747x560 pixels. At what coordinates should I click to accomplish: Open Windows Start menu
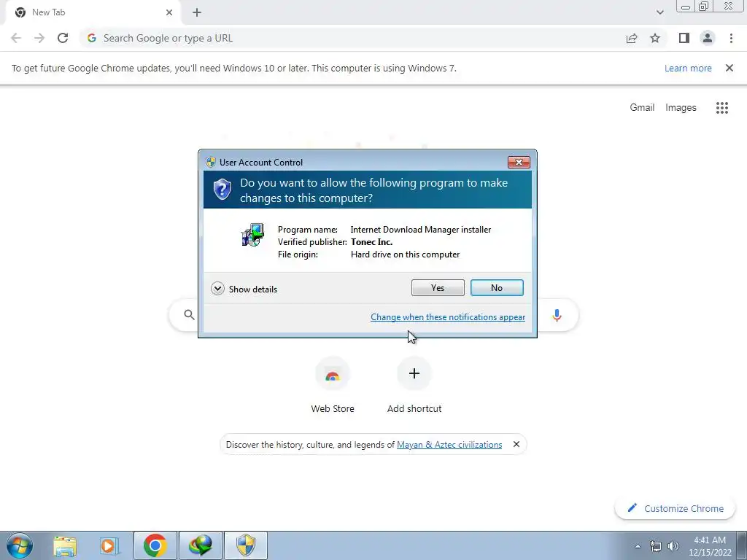[x=20, y=545]
